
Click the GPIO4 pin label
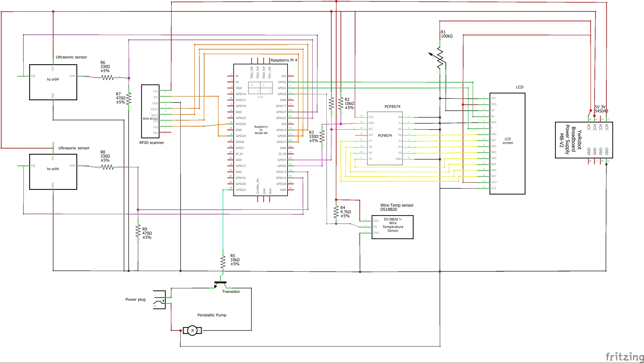click(282, 94)
